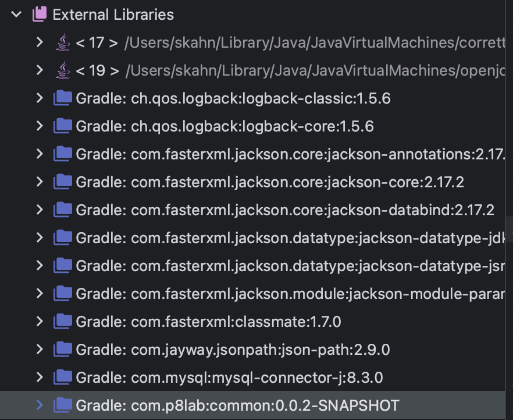513x420 pixels.
Task: Expand jackson-databind:2.17.2 library node
Action: pyautogui.click(x=40, y=209)
